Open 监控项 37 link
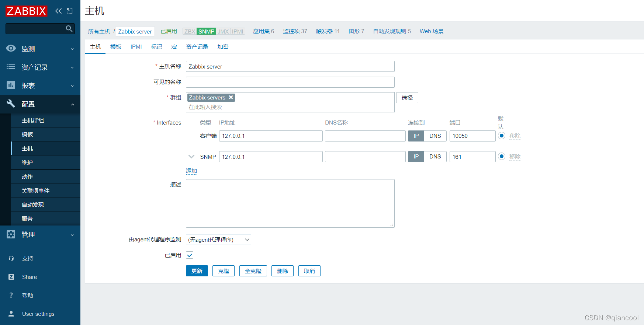The width and height of the screenshot is (644, 325). (x=295, y=31)
